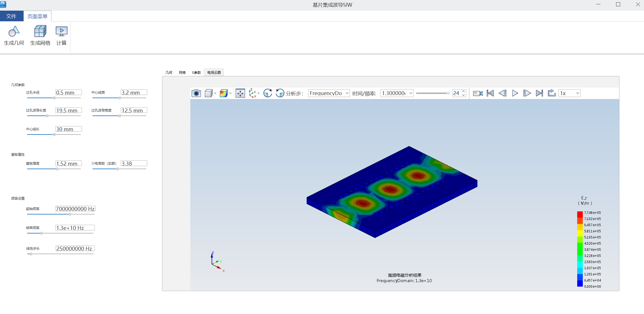Click the frame number field showing 24
This screenshot has height=314, width=644.
456,93
